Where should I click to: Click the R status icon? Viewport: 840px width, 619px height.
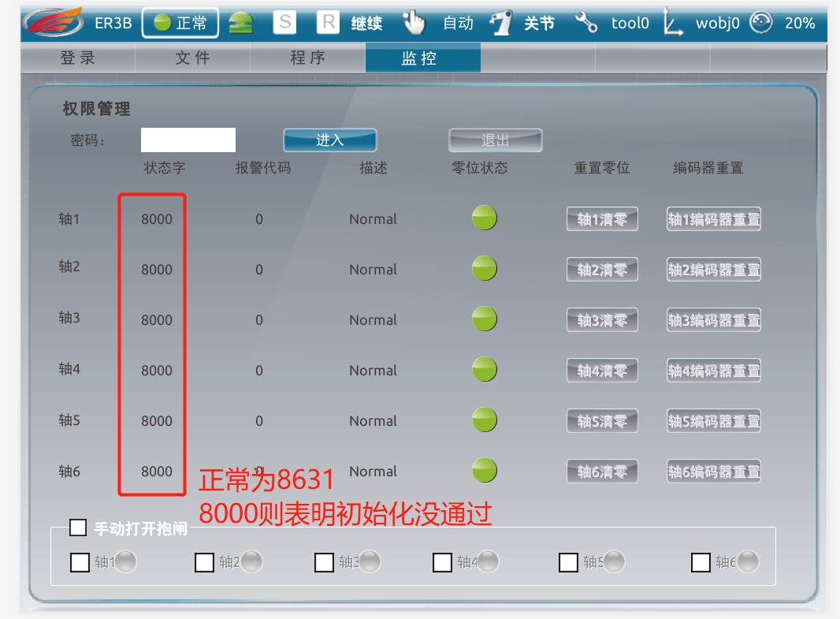coord(328,23)
